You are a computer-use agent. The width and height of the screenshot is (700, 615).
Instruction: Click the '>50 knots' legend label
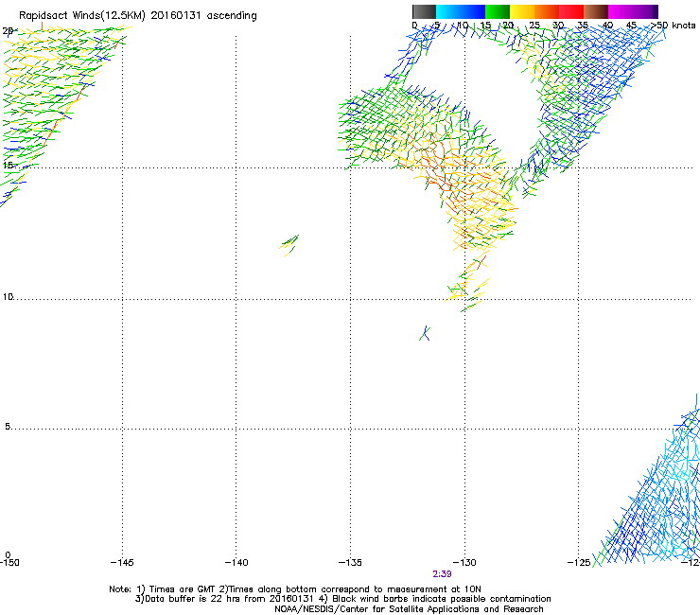(x=674, y=25)
